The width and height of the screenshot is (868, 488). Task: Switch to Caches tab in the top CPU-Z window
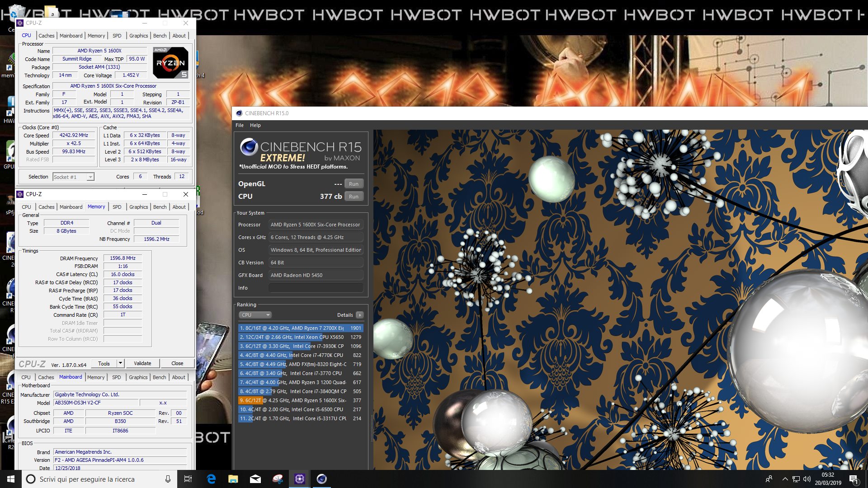pyautogui.click(x=46, y=36)
